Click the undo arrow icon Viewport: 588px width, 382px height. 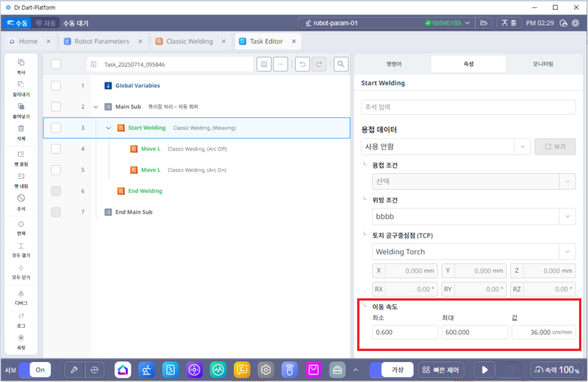[302, 64]
